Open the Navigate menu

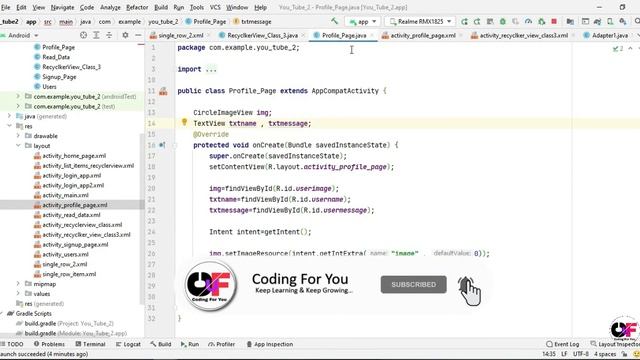click(62, 7)
